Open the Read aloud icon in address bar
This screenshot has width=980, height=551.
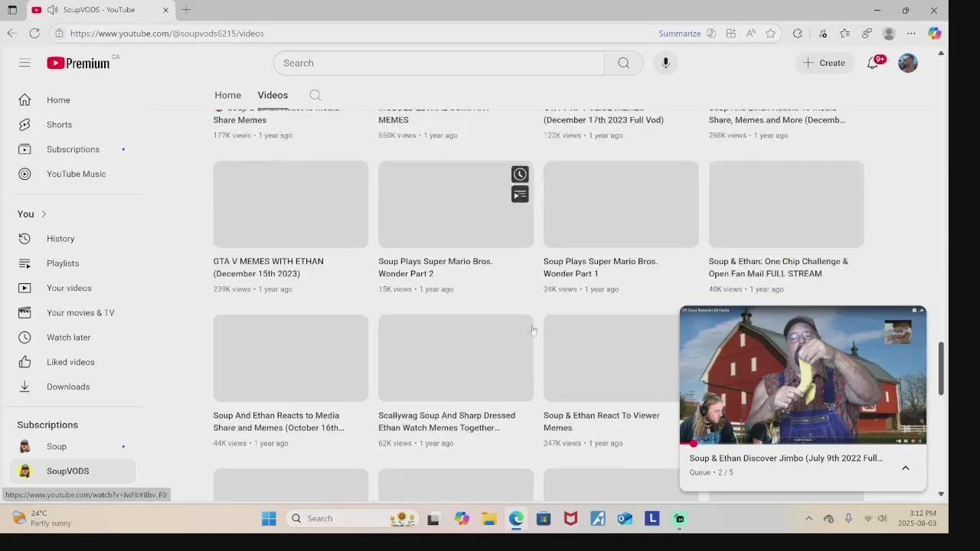(x=750, y=33)
